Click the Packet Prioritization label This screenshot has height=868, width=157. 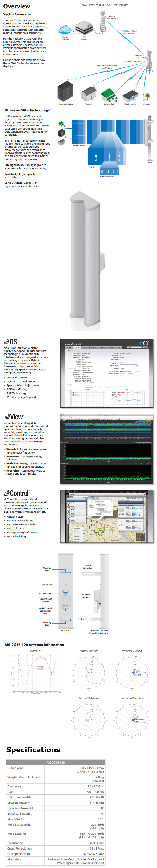pos(107,177)
